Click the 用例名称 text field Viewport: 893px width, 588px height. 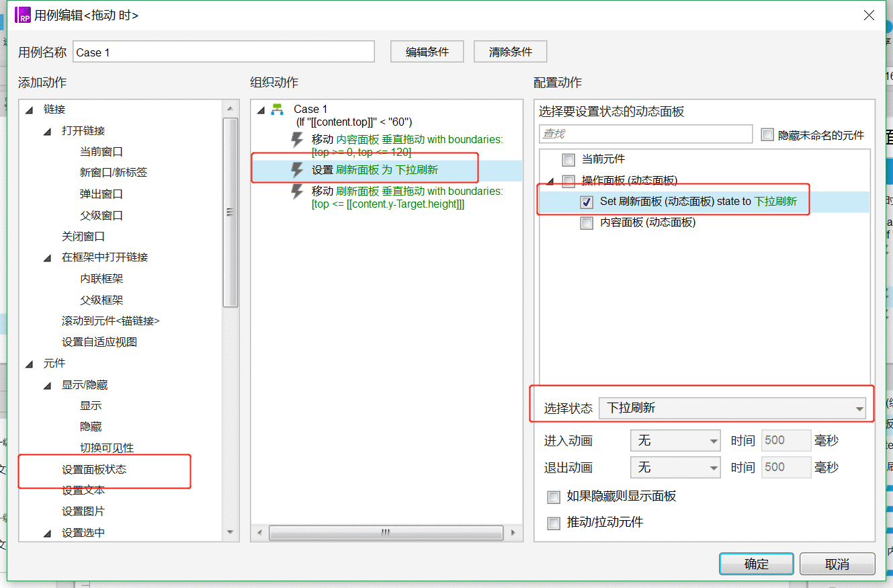coord(224,52)
